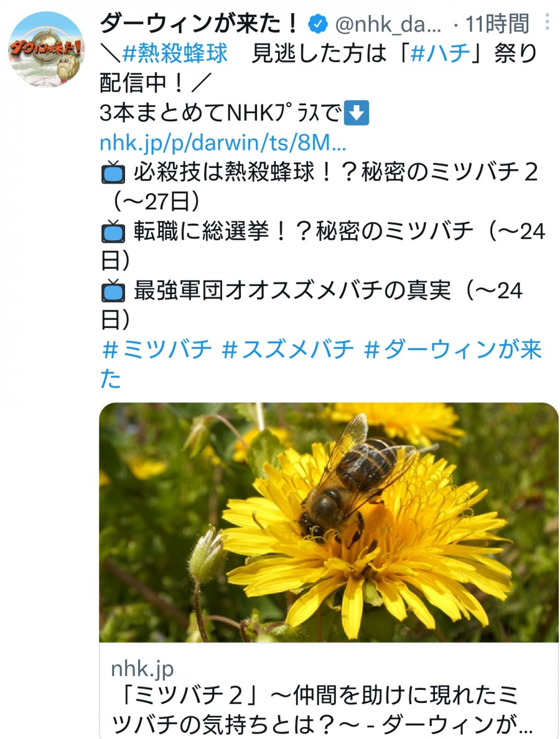
Task: Open the ダーウィンが来た profile avatar
Action: [46, 50]
